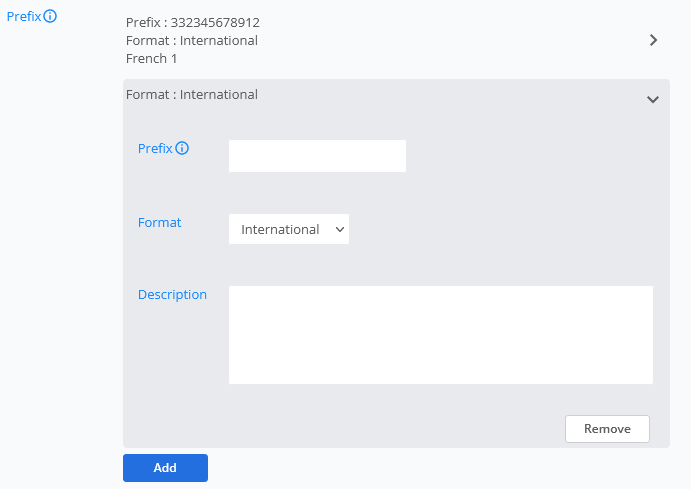This screenshot has width=691, height=489.
Task: Click the arrow on the Format combo box
Action: click(340, 229)
